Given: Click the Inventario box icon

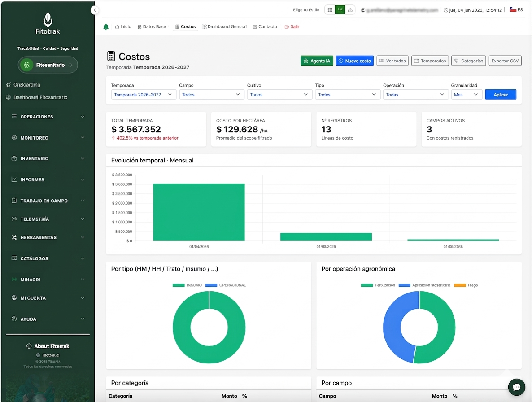Looking at the screenshot, I should (14, 158).
